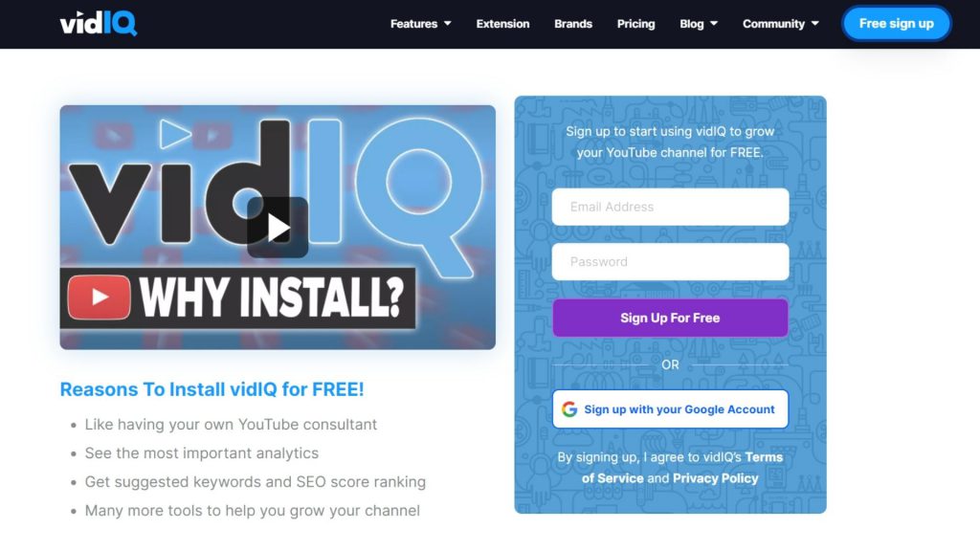The image size is (980, 551).
Task: Go to the Pricing page
Action: coord(635,24)
